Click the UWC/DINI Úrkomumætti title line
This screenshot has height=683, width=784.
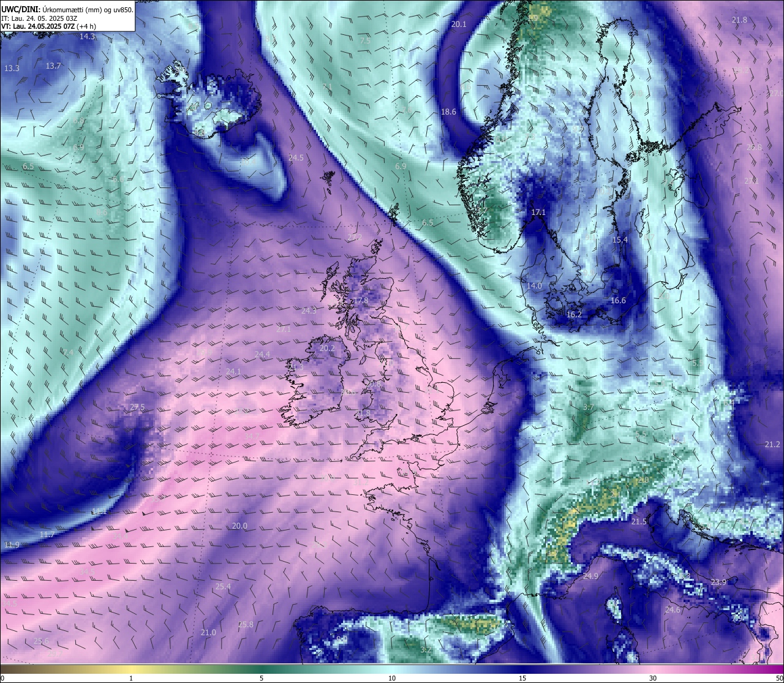[x=67, y=9]
